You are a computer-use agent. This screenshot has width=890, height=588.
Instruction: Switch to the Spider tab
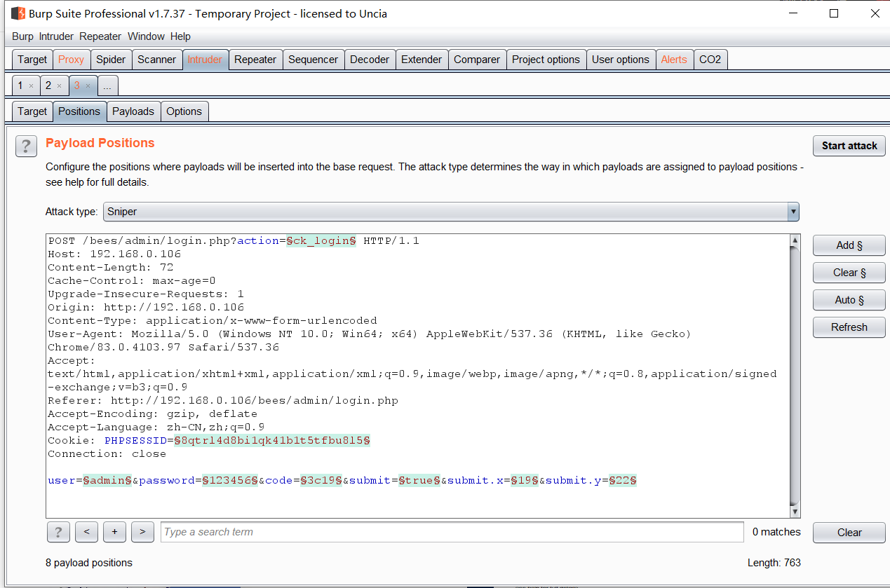[111, 60]
